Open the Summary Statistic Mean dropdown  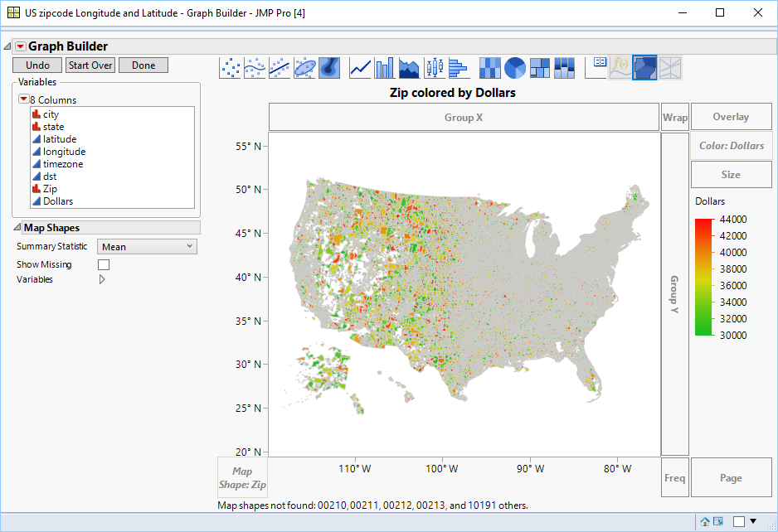pyautogui.click(x=147, y=246)
